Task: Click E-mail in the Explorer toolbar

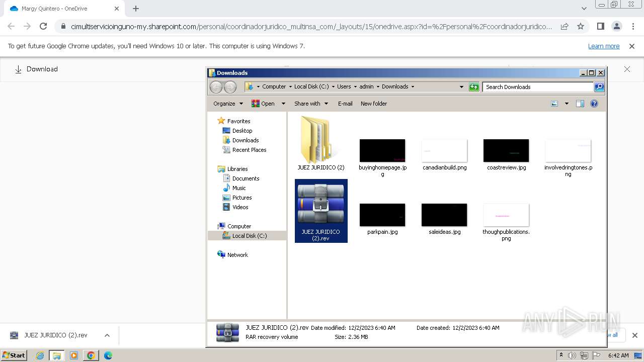Action: pyautogui.click(x=345, y=104)
